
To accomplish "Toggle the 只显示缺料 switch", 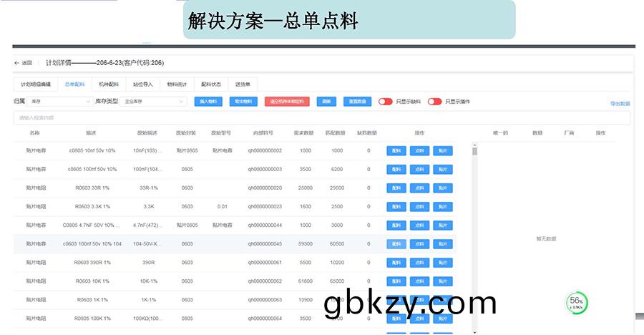I will click(385, 102).
